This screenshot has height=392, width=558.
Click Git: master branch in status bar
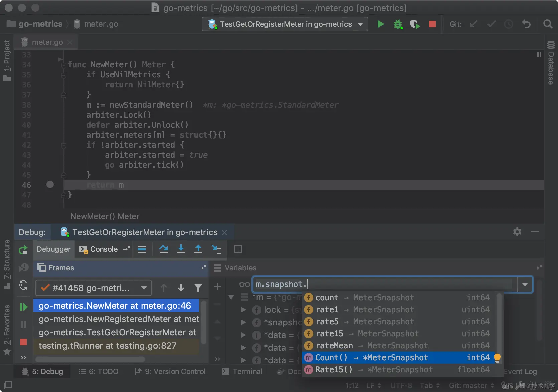(x=471, y=386)
